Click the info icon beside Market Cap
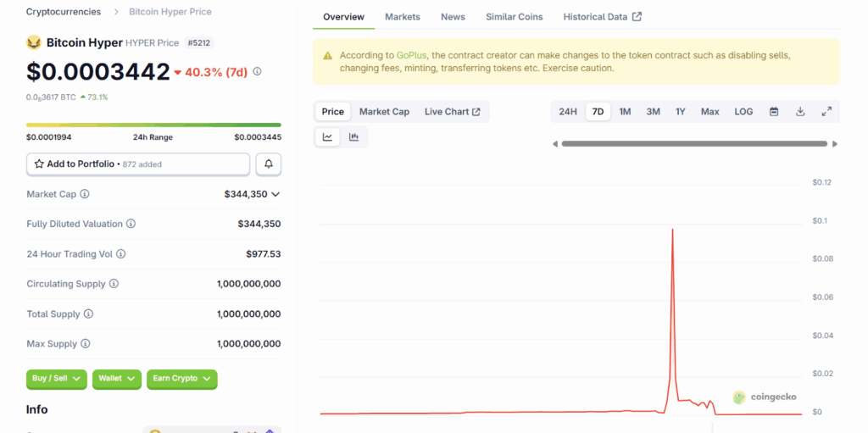The width and height of the screenshot is (868, 433). click(x=85, y=194)
